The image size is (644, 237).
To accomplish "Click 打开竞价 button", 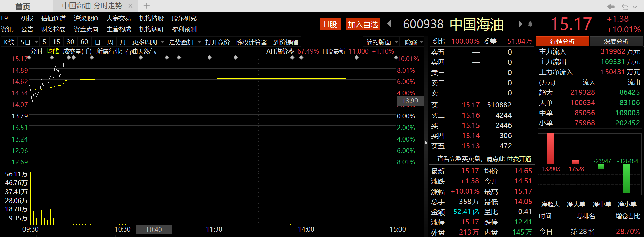I will coord(218,42).
